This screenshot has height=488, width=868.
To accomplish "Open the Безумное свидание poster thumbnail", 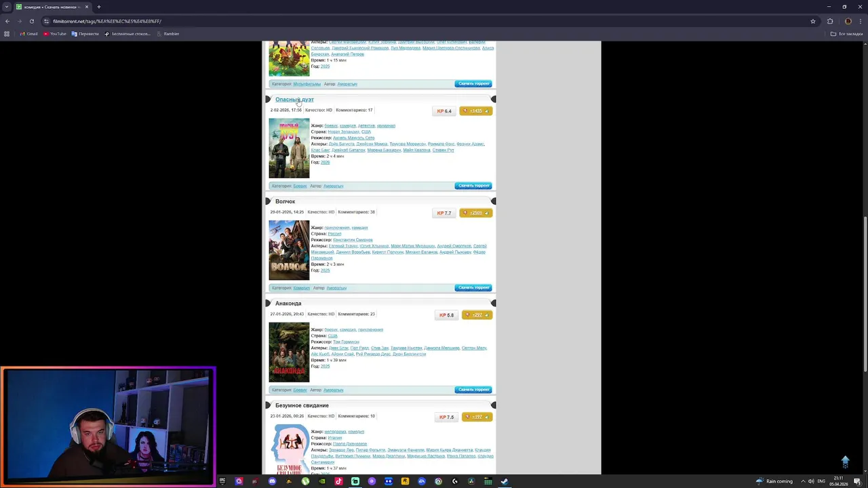I will (x=289, y=449).
